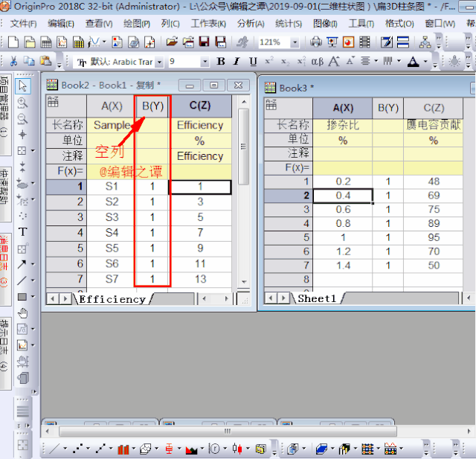Select the Sheet1 tab in Book3
Viewport: 476px width, 459px height.
(x=318, y=298)
